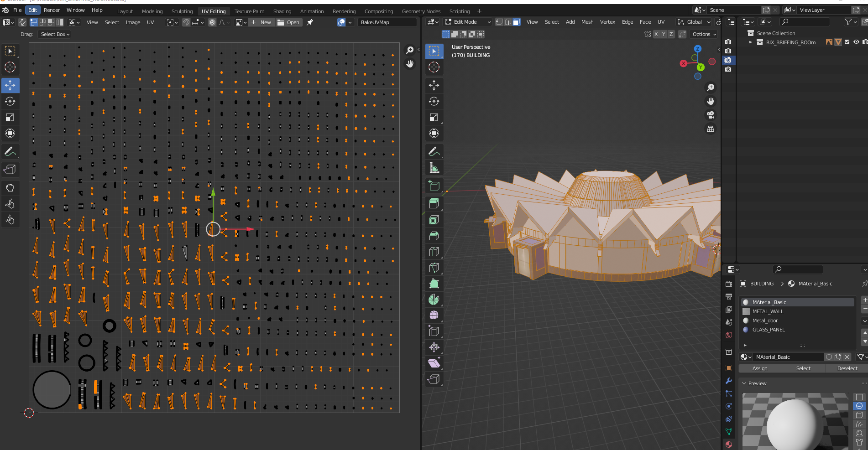The width and height of the screenshot is (868, 450).
Task: Click the pan hand icon in UV editor
Action: [410, 64]
